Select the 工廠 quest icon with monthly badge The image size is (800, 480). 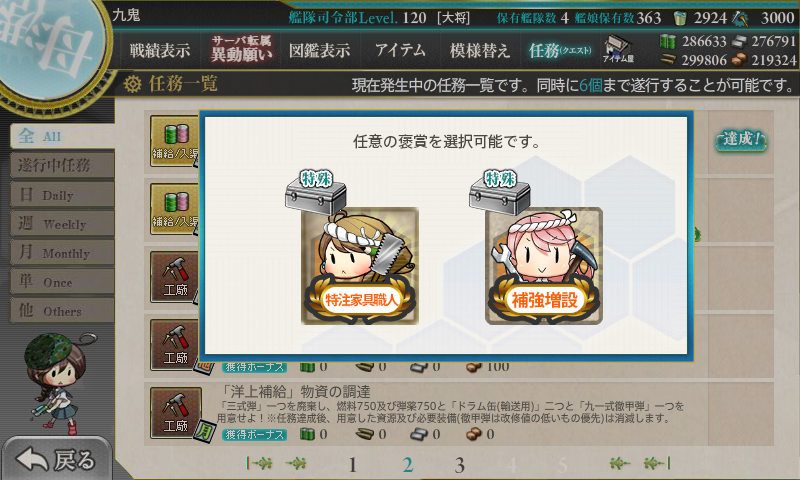pyautogui.click(x=176, y=413)
